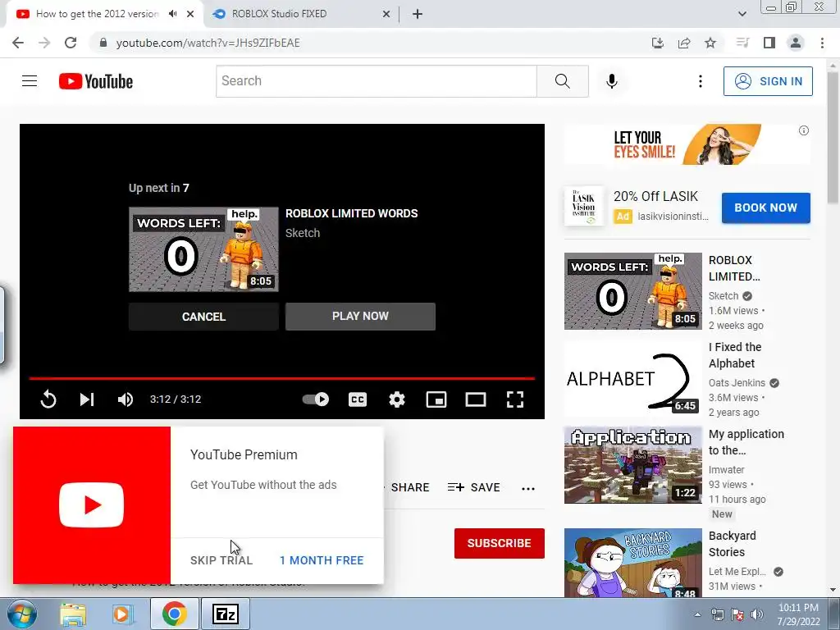
Task: Focus the YouTube search field
Action: [376, 81]
